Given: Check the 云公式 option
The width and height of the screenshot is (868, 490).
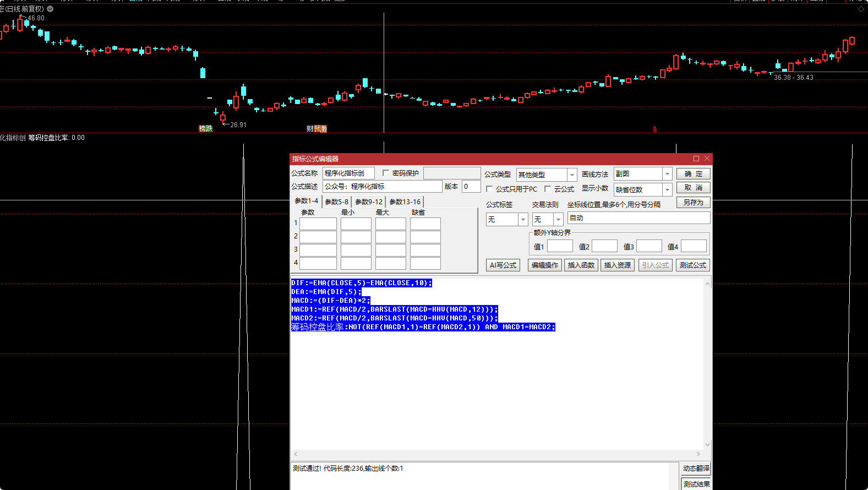Looking at the screenshot, I should point(548,189).
